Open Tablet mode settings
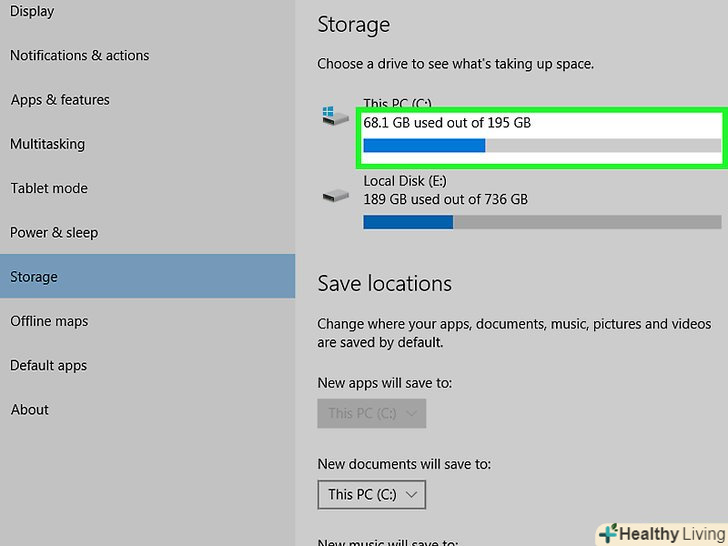728x546 pixels. (49, 188)
